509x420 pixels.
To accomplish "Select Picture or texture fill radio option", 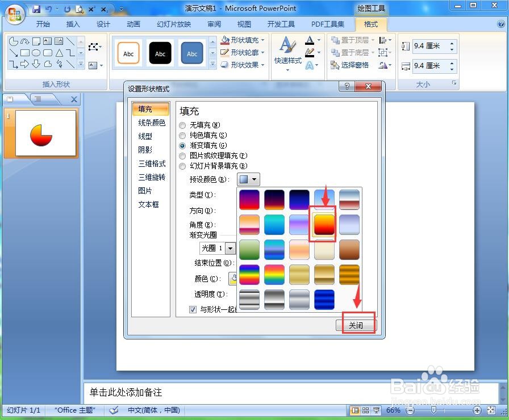I will tap(182, 156).
